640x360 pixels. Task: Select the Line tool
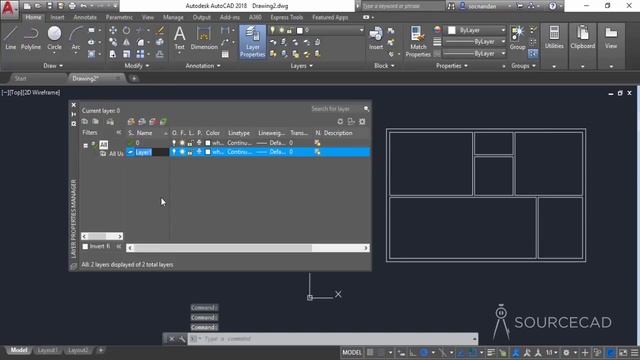click(10, 38)
